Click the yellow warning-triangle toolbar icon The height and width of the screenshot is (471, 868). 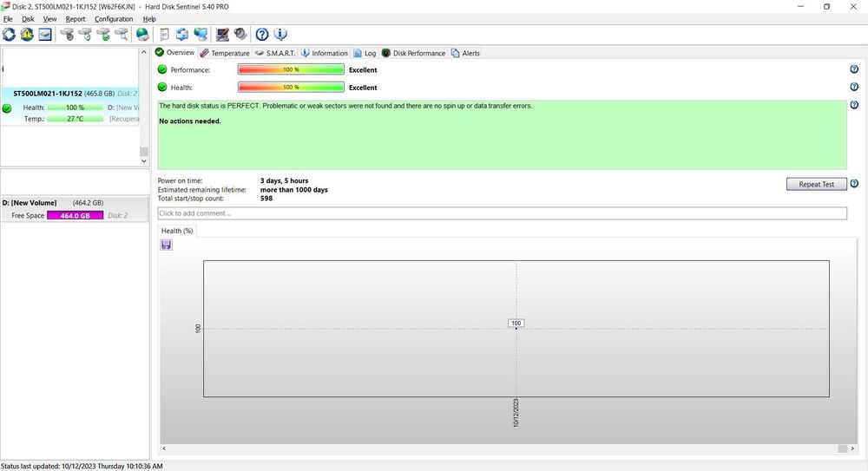[27, 35]
